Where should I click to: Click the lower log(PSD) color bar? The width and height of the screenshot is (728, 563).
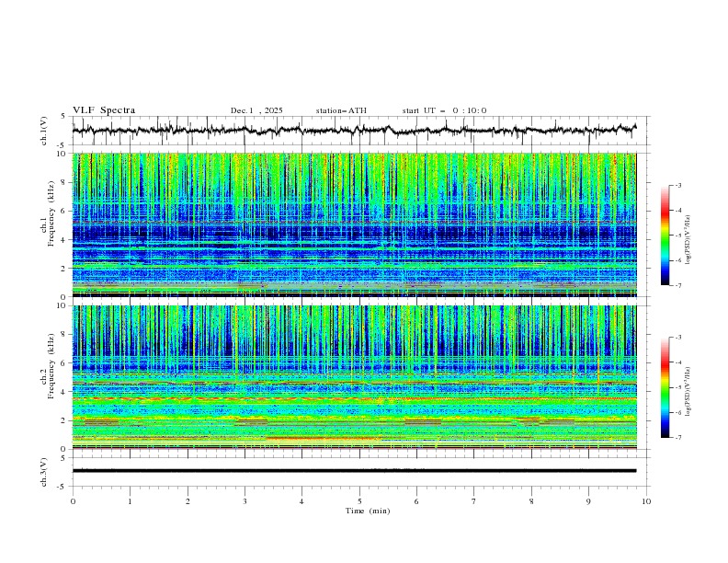point(665,387)
